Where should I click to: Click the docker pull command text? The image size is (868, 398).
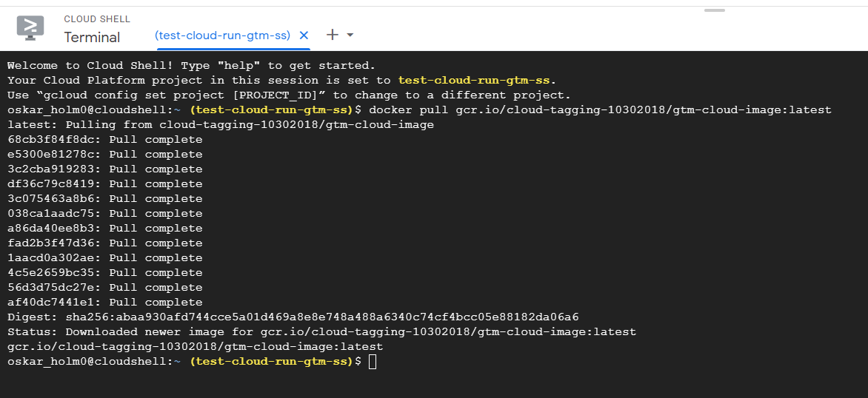[x=600, y=110]
